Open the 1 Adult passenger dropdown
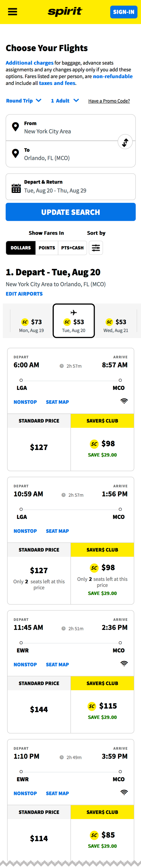Screen dimensions: 141x868 point(65,100)
